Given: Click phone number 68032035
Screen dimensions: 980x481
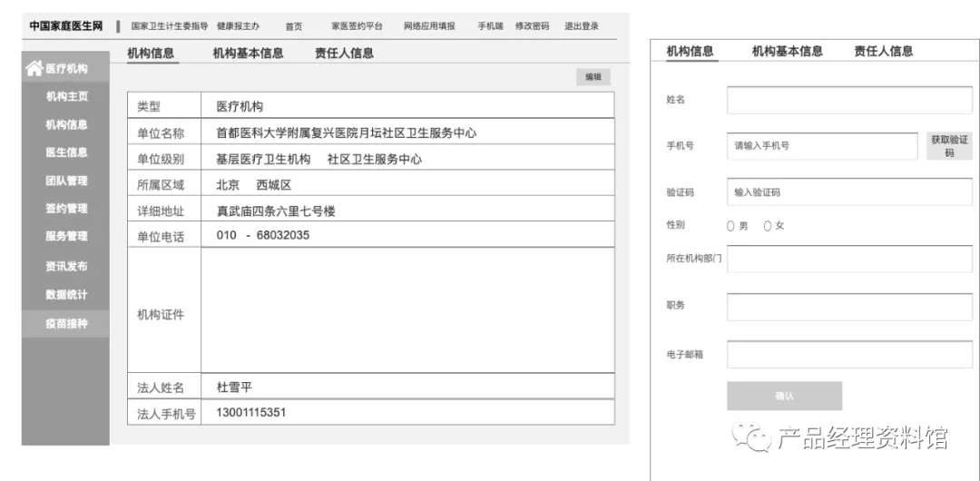Looking at the screenshot, I should point(283,235).
